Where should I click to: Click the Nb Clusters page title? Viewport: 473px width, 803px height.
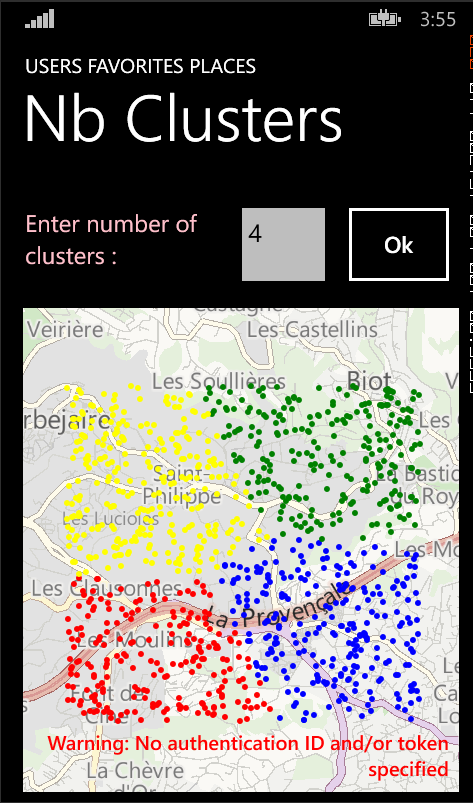pos(183,118)
